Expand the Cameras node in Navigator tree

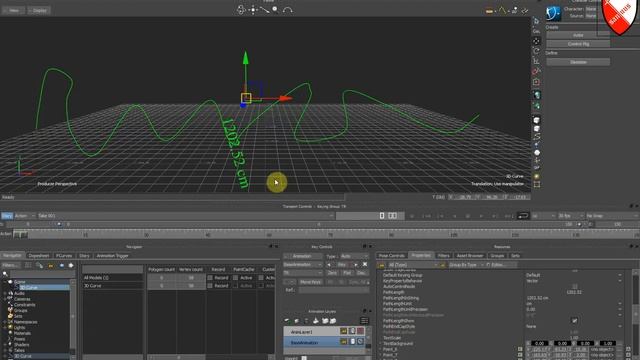pos(5,299)
